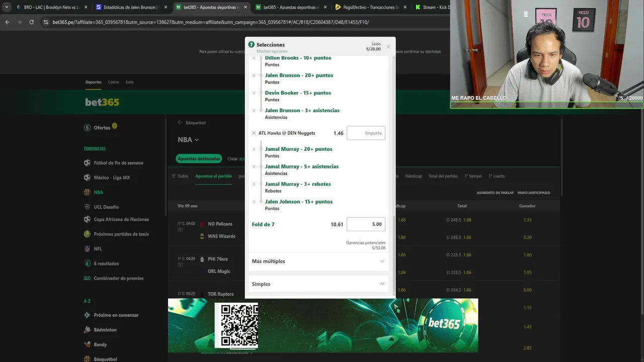Select Apuestas destacadas button
This screenshot has height=362, width=644.
[199, 158]
